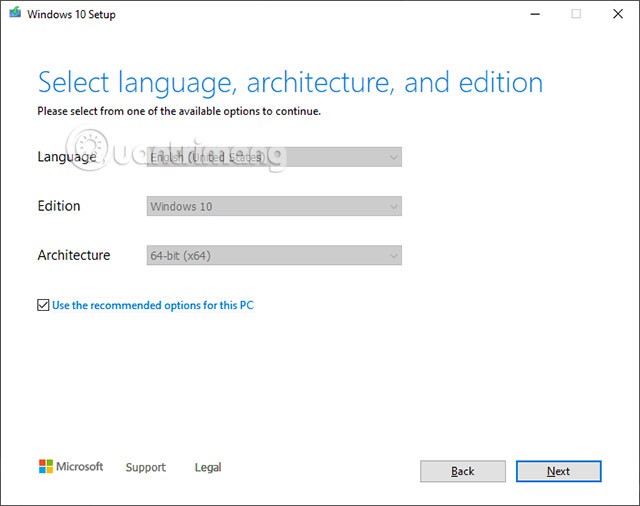
Task: Click the Language dropdown arrow
Action: pos(393,157)
